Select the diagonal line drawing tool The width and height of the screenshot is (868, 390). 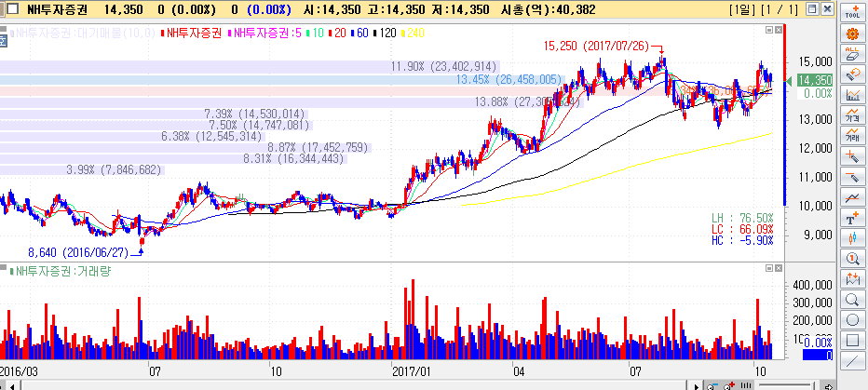[852, 361]
